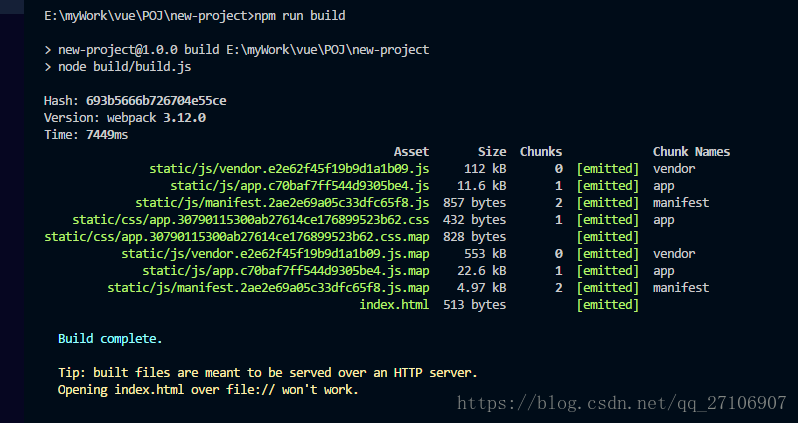
Task: Click the 'manifest' chunk name in 857 bytes row
Action: tap(681, 203)
